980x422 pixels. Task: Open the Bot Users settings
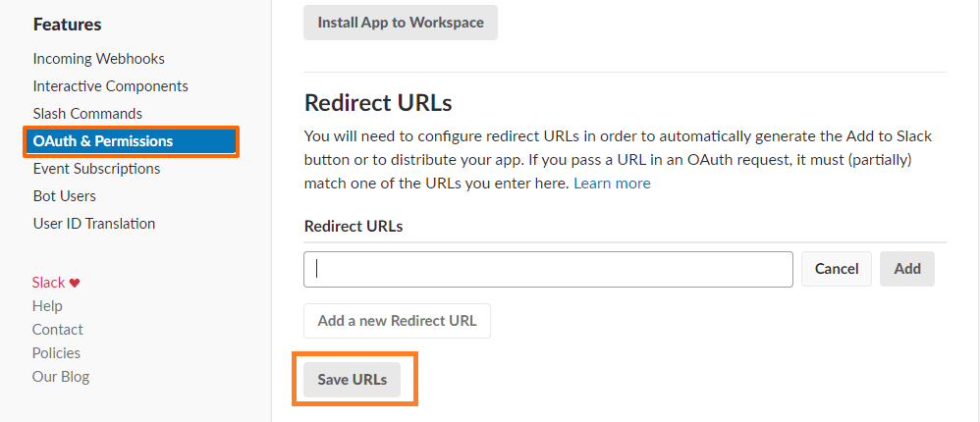[64, 196]
